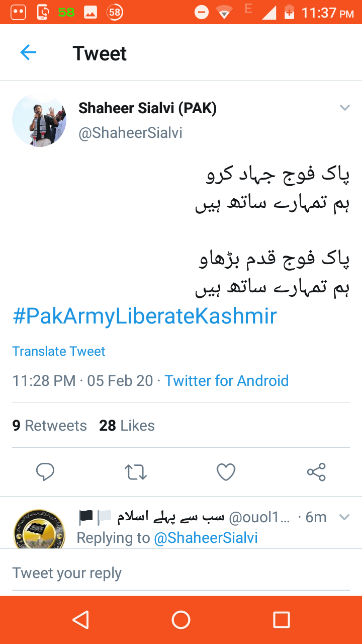Tap Android home circle button
The image size is (362, 644).
181,620
